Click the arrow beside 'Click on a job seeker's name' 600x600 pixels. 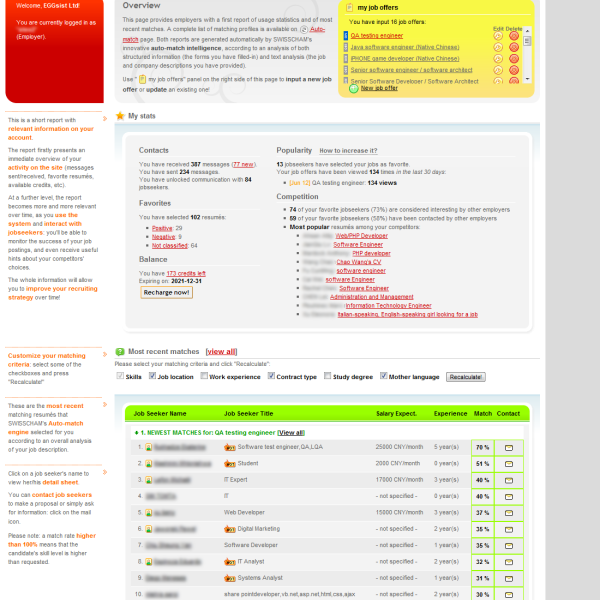tap(105, 472)
